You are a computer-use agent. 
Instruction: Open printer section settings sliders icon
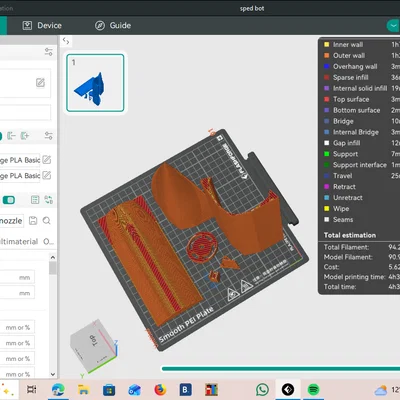coord(49,52)
